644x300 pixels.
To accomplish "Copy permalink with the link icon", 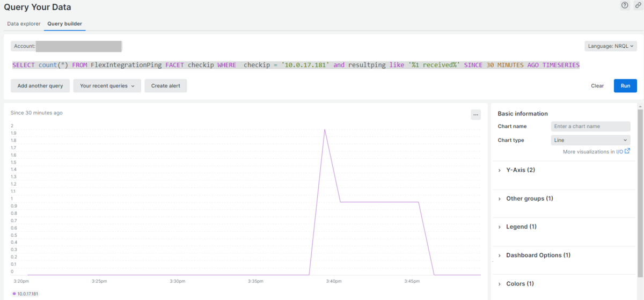I will [x=638, y=5].
